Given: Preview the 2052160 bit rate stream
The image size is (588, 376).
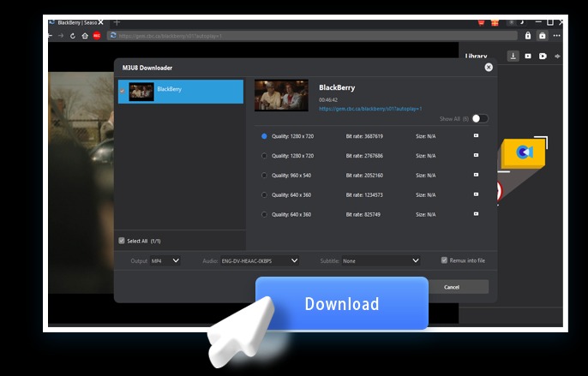Looking at the screenshot, I should coord(476,175).
